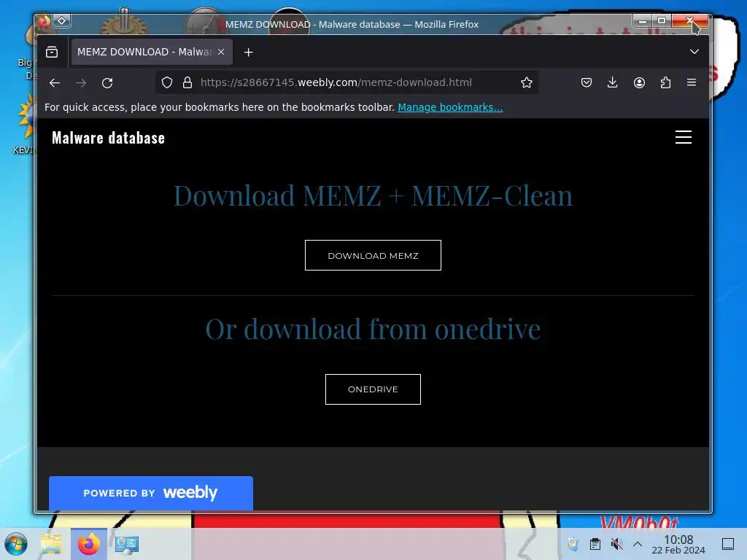View site security lock information

[187, 82]
